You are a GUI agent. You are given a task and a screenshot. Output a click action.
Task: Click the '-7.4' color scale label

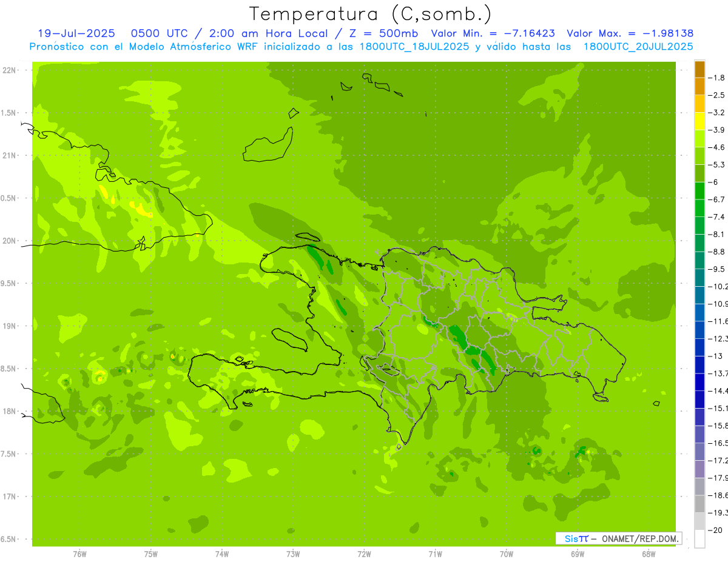pos(716,217)
